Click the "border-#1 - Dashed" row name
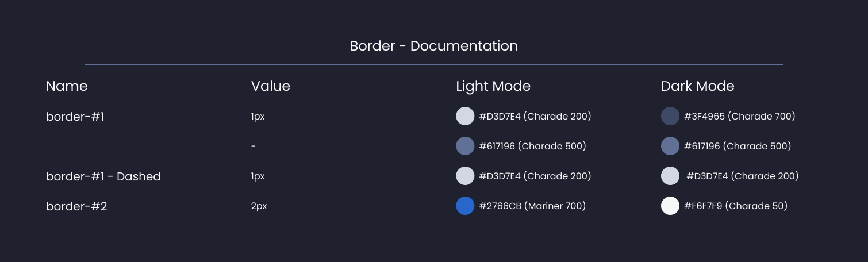The image size is (868, 262). [103, 176]
